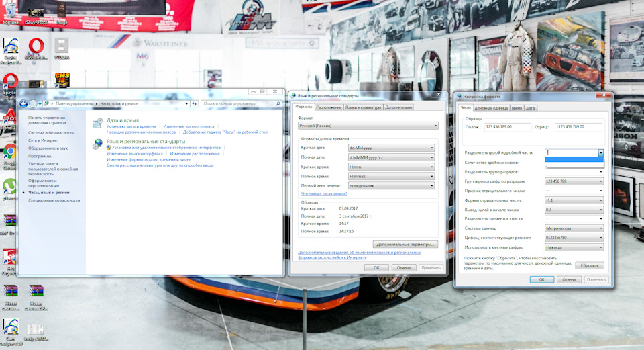Click the Изменение языка интерфейса link
Screen dimensions: 644x350
tap(134, 154)
